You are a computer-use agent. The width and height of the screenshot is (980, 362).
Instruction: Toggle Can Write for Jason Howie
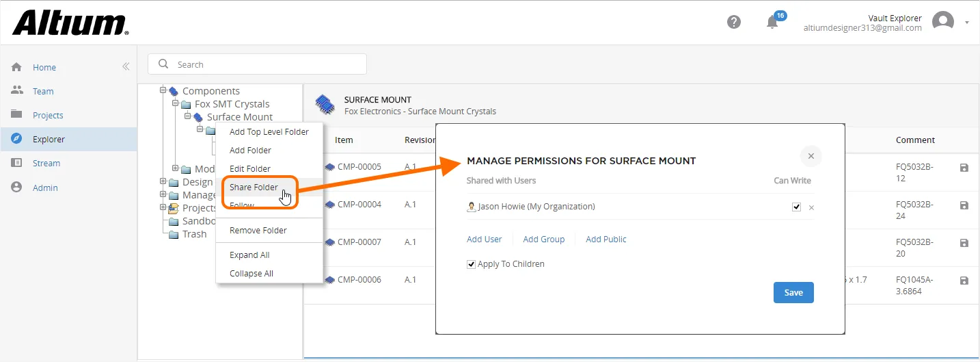click(796, 207)
